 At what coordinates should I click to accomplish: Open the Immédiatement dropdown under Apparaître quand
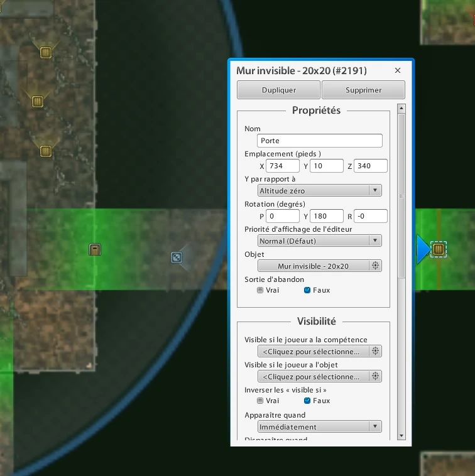tap(320, 426)
